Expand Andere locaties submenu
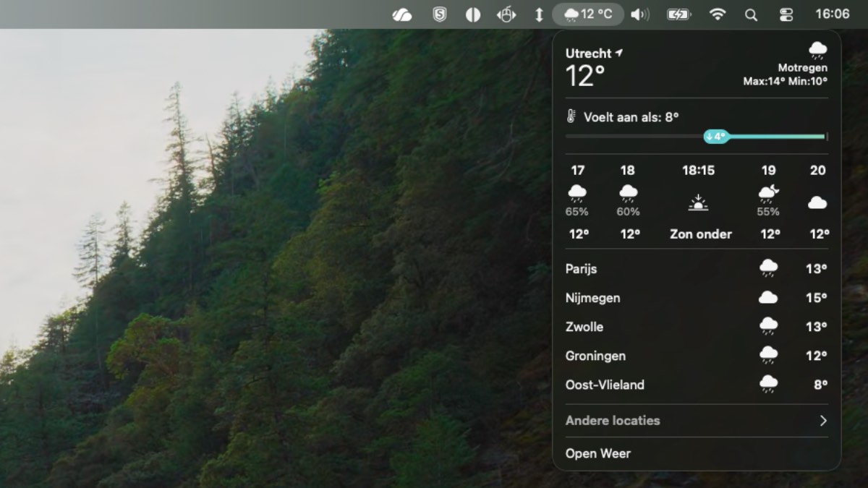Image resolution: width=868 pixels, height=488 pixels. [x=613, y=421]
